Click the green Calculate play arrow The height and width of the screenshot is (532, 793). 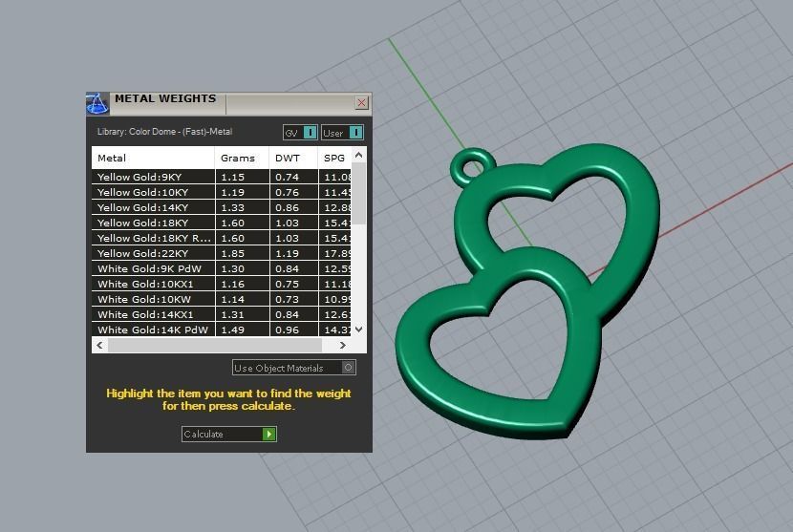[269, 434]
